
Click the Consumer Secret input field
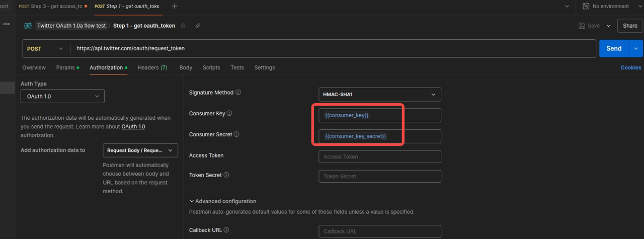coord(380,136)
